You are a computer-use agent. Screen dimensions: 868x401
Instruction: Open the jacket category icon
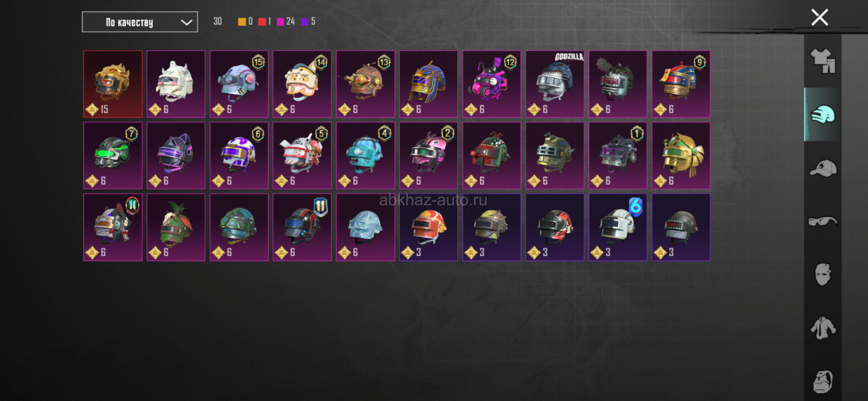pos(823,328)
